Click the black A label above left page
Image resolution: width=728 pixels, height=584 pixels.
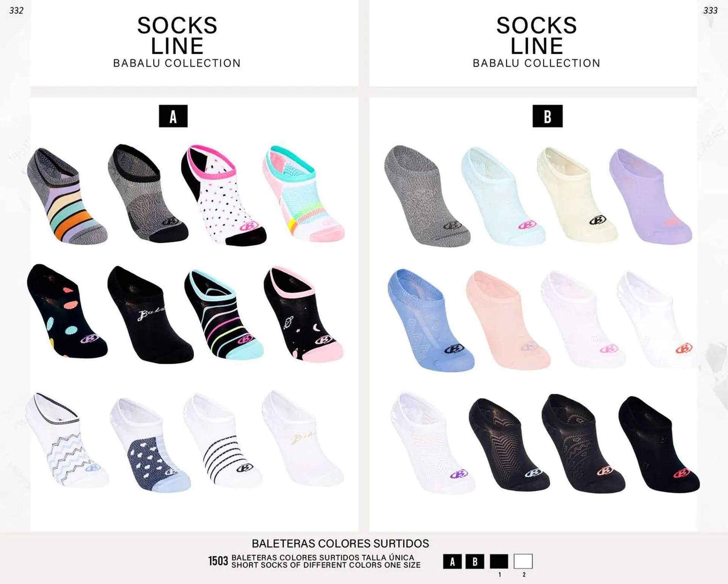(x=173, y=116)
